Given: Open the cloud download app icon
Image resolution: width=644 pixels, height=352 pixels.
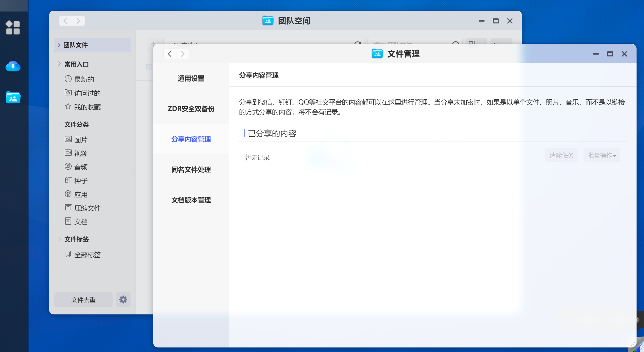Looking at the screenshot, I should click(x=13, y=66).
